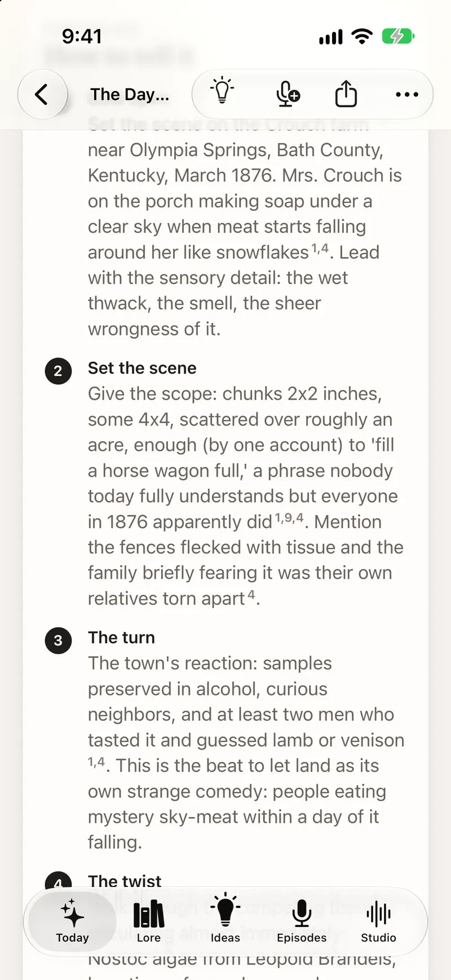Tap the battery charging status icon
This screenshot has width=451, height=980.
(399, 37)
